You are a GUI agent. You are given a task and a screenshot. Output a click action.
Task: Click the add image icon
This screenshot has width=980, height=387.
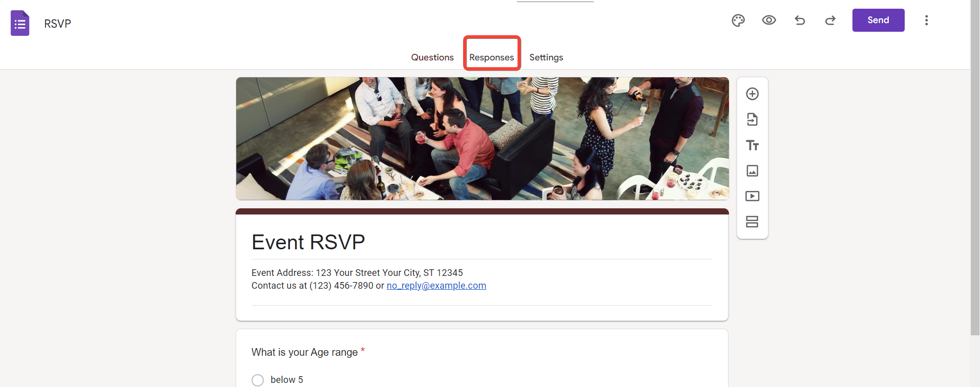coord(753,170)
